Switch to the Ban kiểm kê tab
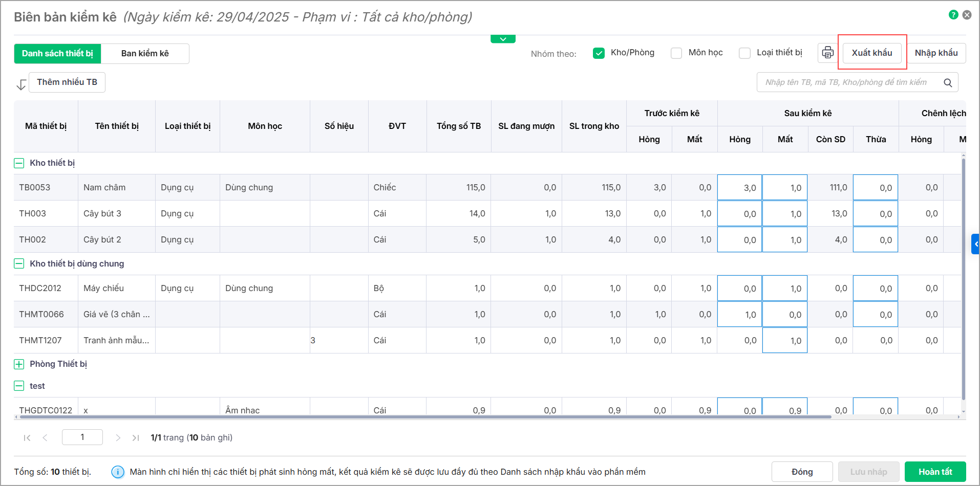Viewport: 980px width, 486px height. (145, 53)
